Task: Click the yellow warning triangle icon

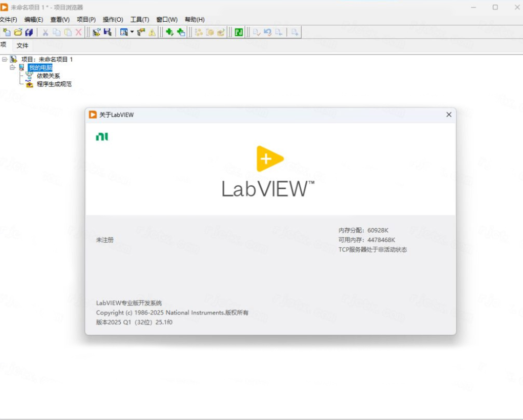Action: coord(152,32)
